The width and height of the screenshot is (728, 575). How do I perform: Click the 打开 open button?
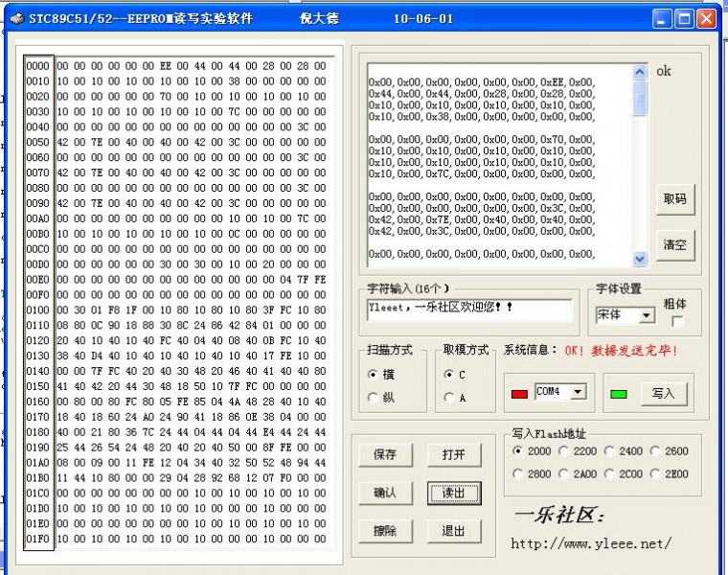point(453,454)
